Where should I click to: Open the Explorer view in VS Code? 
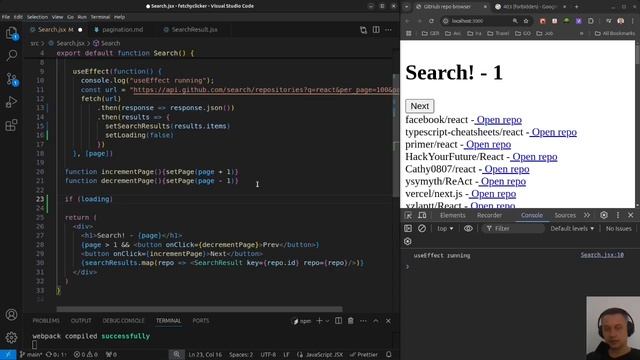(x=11, y=33)
